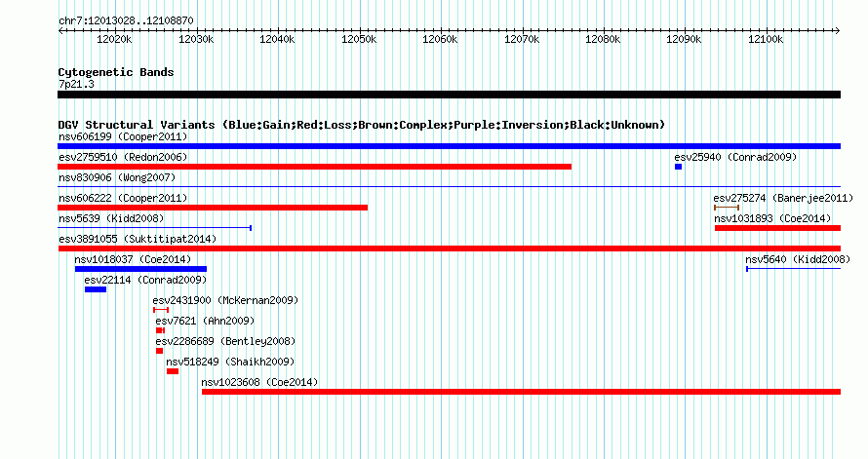Click the small blue esv25940 (Conrad2009) feature
868x459 pixels.
point(678,167)
